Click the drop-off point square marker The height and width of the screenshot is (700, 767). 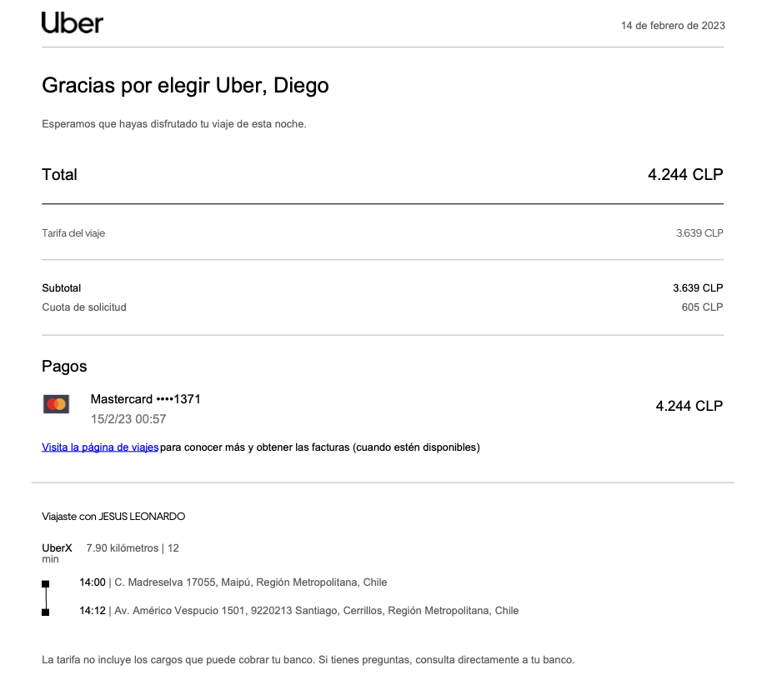pyautogui.click(x=45, y=612)
